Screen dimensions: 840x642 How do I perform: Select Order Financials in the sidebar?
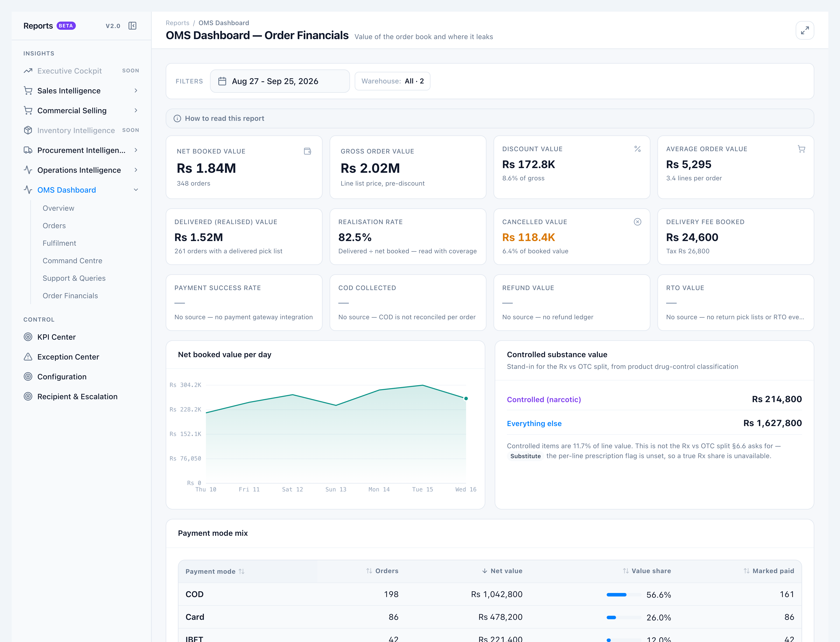(x=70, y=296)
